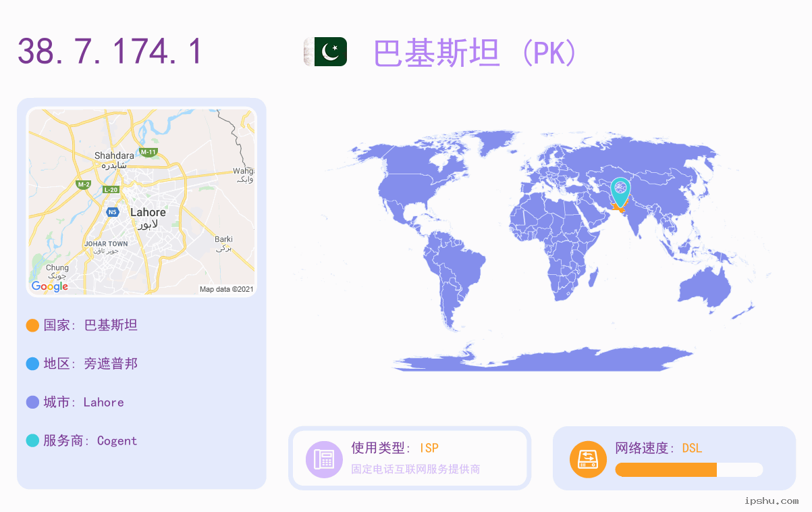Click the Lahore city label on map
Viewport: 812px width, 512px height.
click(x=148, y=212)
